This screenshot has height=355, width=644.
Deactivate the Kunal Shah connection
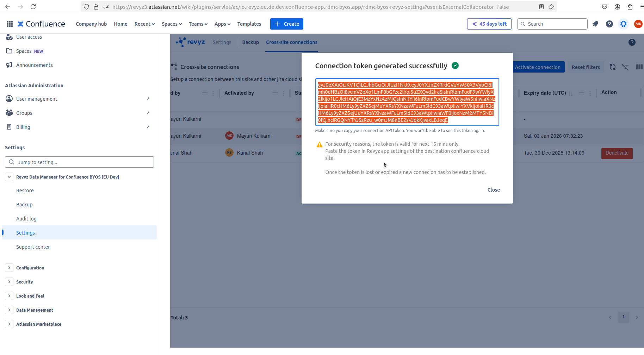coord(617,153)
